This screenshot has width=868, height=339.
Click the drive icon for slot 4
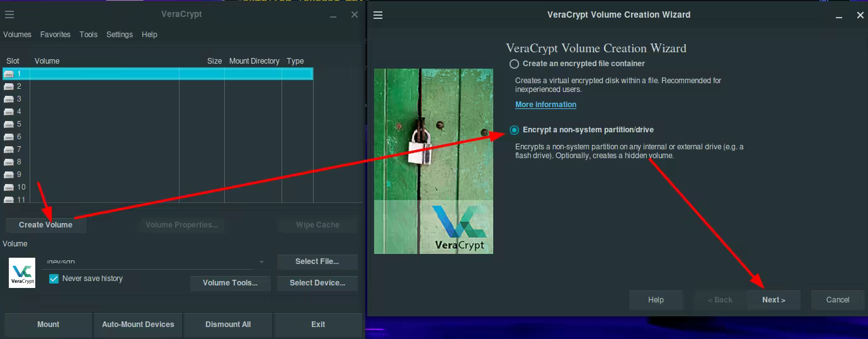coord(9,112)
